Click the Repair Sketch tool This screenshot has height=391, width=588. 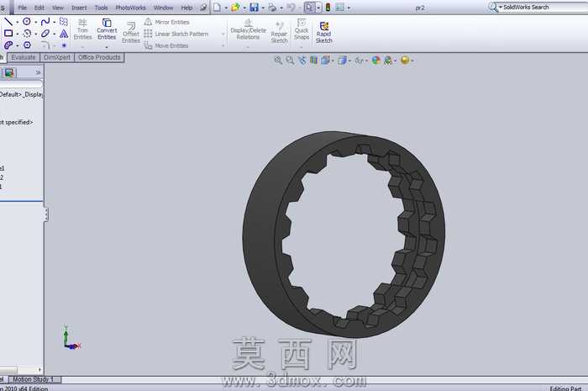pyautogui.click(x=279, y=32)
